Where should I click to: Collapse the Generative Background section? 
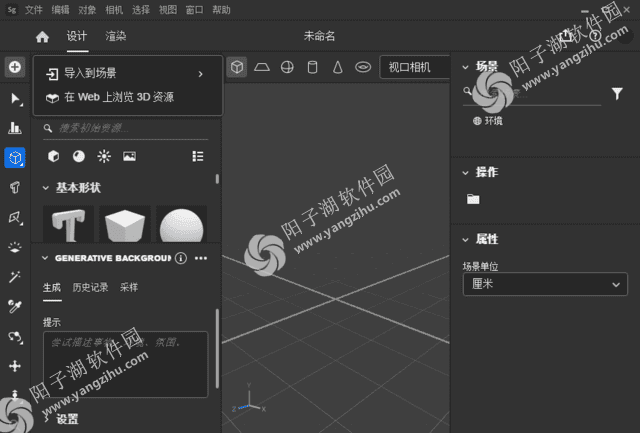(x=45, y=258)
